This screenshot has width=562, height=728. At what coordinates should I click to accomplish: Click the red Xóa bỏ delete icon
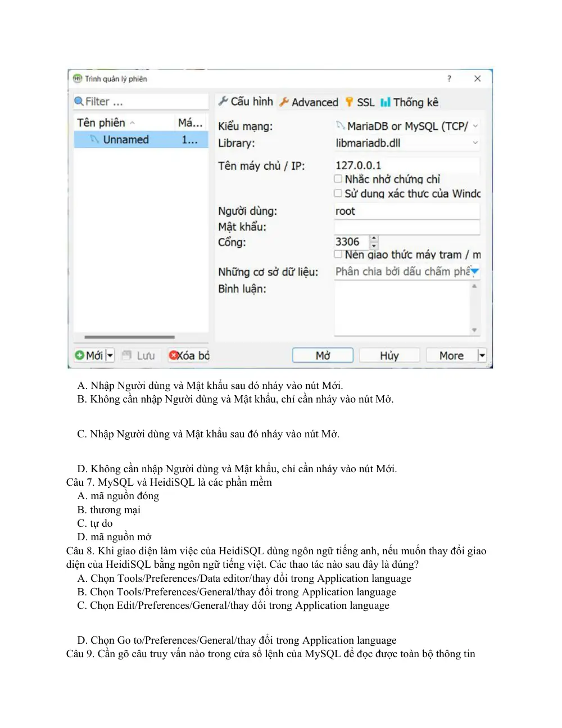pyautogui.click(x=174, y=355)
